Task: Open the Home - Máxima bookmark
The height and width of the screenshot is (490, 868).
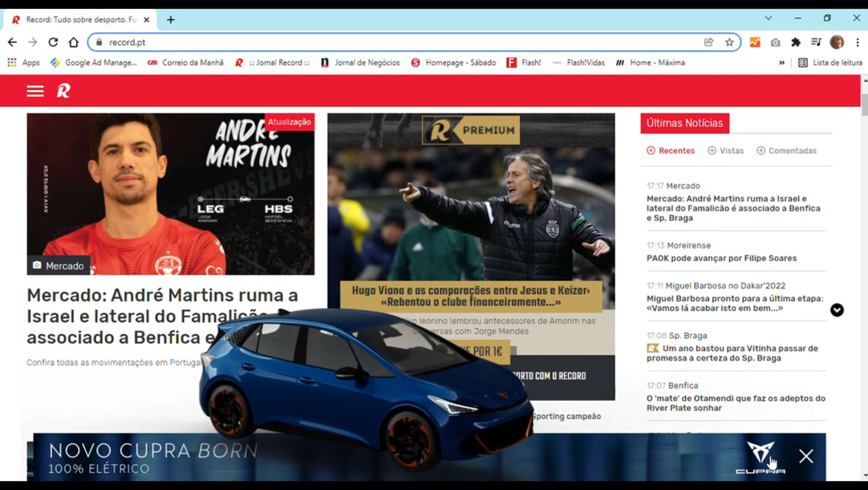Action: (650, 63)
